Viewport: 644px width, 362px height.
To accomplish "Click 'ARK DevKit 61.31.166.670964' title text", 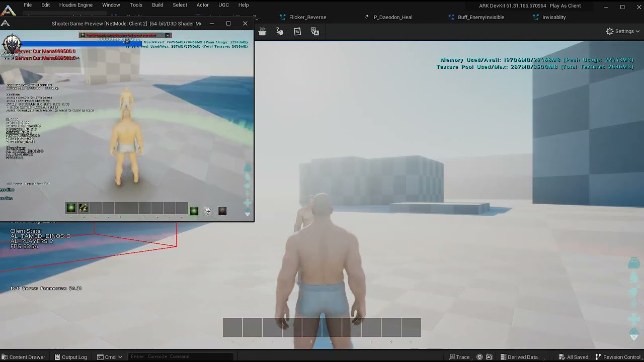I will point(513,6).
